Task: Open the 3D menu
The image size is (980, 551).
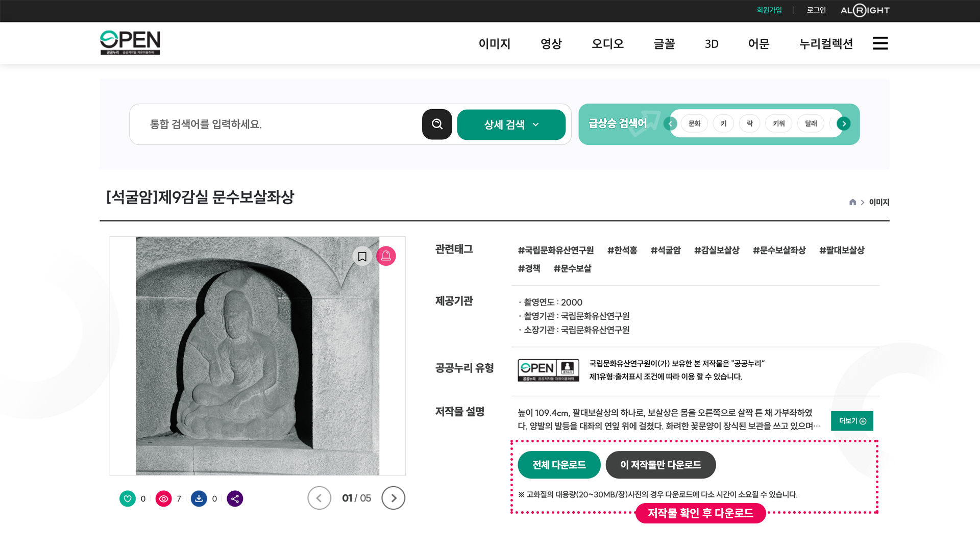Action: pyautogui.click(x=712, y=44)
